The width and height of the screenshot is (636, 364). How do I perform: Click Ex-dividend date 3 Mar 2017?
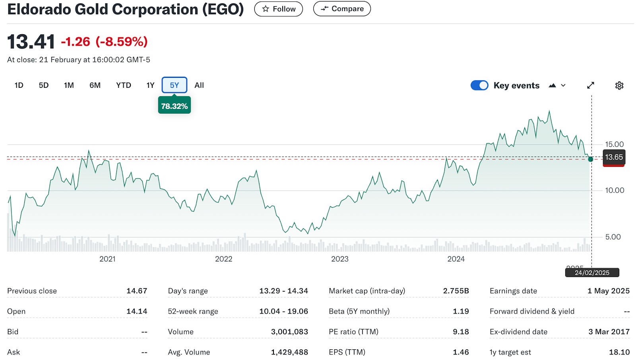point(609,332)
